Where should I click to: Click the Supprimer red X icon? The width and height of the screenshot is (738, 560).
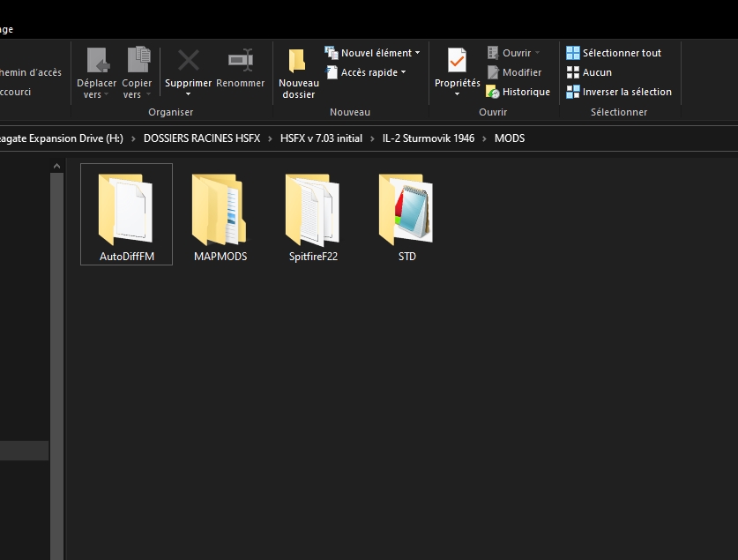189,60
